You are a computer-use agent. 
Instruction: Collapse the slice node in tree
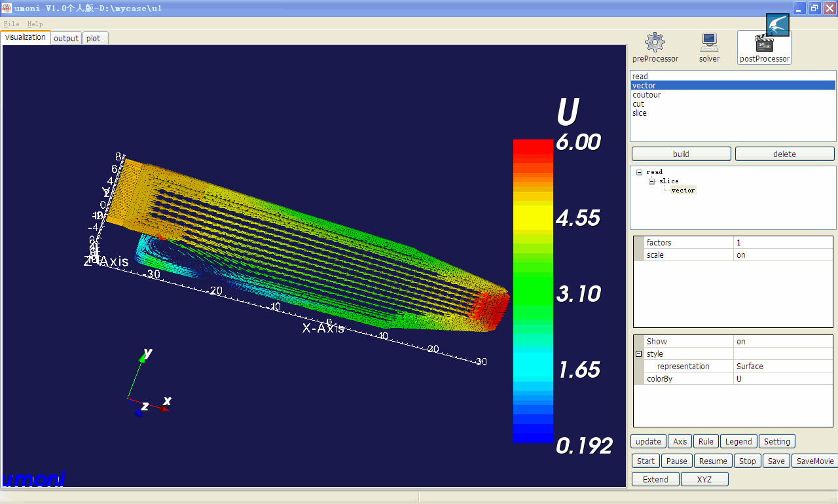(x=652, y=181)
